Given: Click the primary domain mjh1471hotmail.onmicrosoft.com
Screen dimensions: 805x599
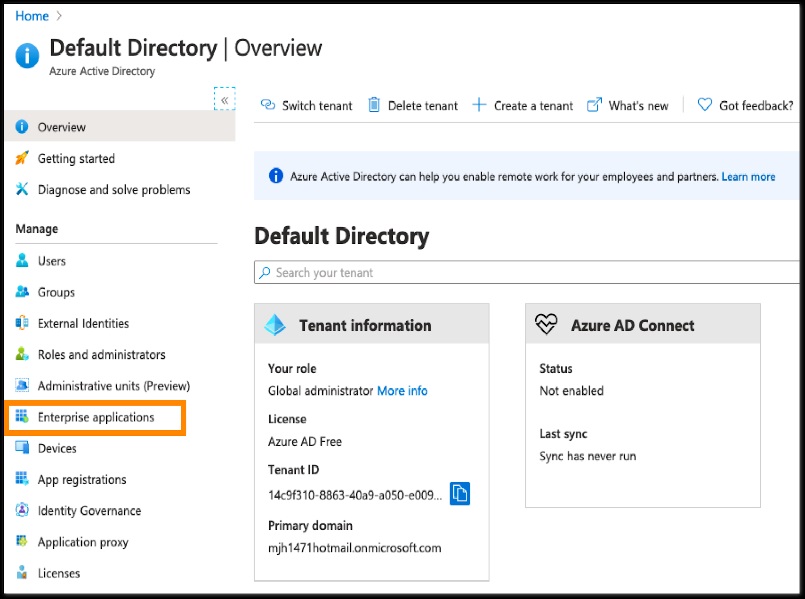Looking at the screenshot, I should point(354,548).
